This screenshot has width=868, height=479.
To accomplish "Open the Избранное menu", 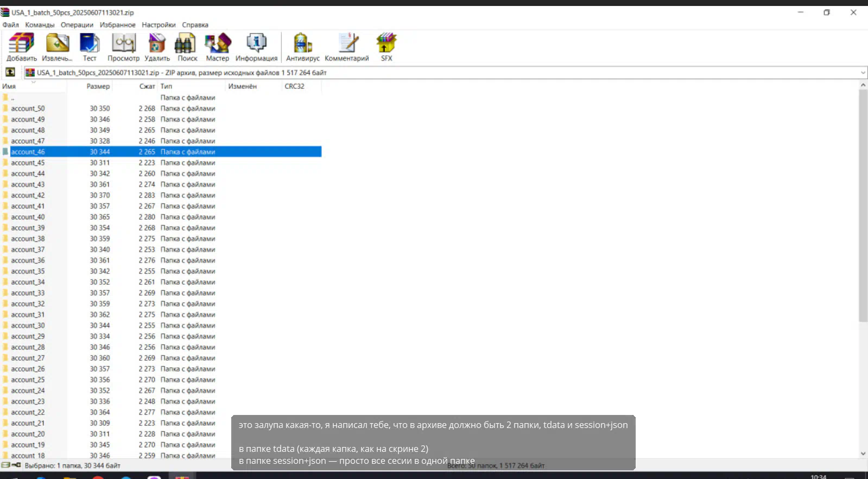I will [118, 25].
